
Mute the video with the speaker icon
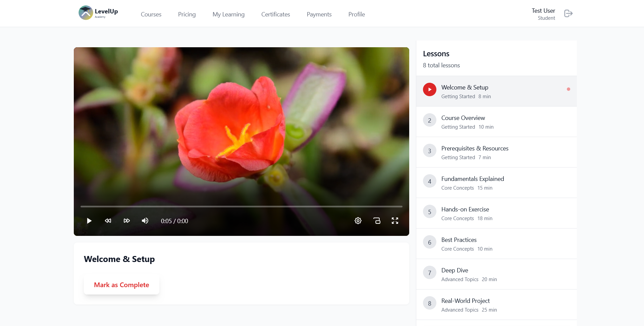pos(145,221)
